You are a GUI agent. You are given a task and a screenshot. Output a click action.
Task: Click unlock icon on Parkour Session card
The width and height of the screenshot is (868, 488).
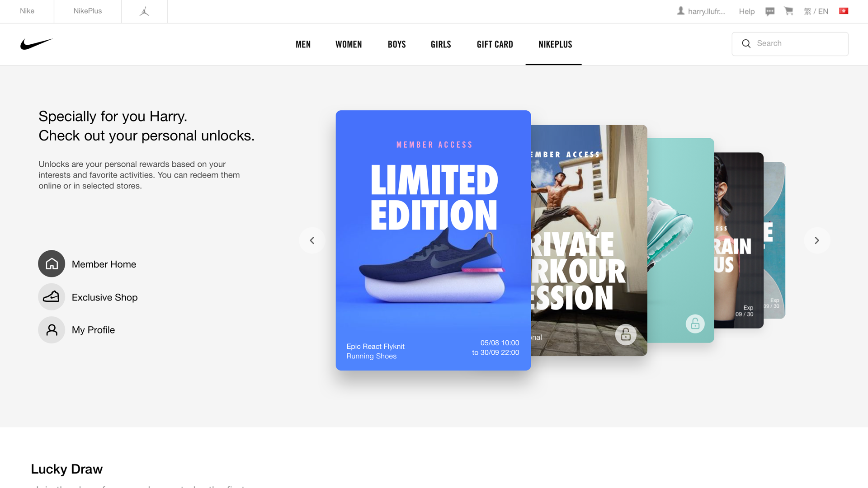click(x=626, y=335)
